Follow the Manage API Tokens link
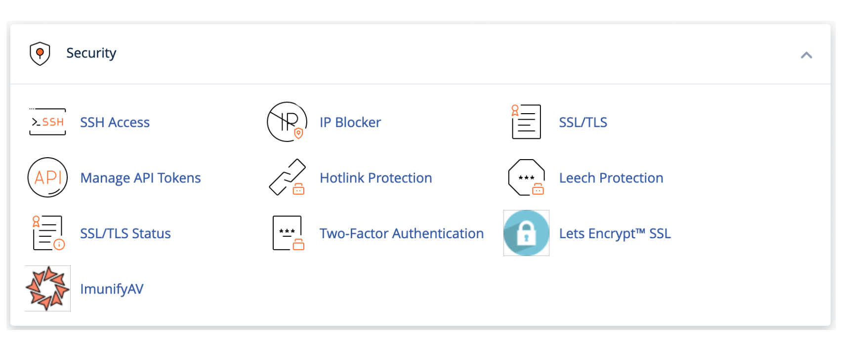 point(140,178)
